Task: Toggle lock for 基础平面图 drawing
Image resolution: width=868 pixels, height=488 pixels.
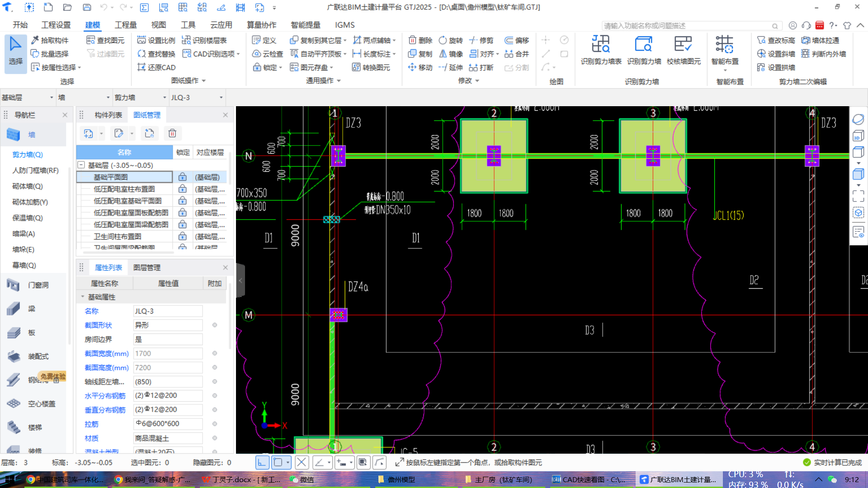Action: [182, 177]
